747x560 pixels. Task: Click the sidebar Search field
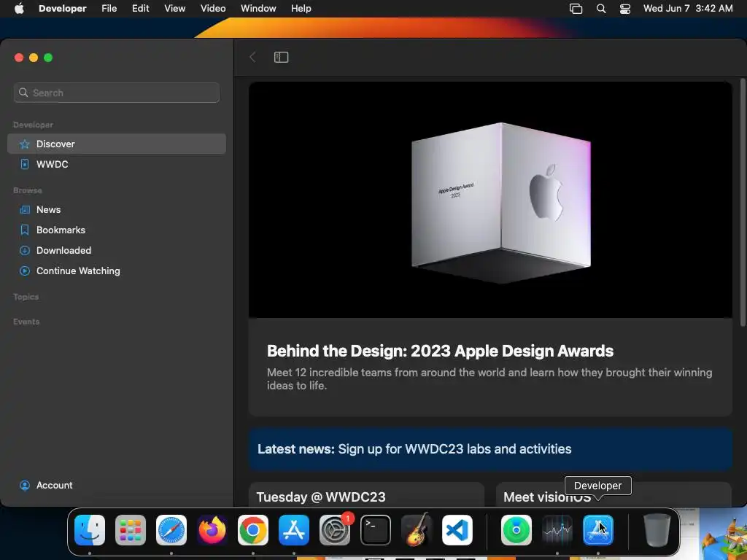coord(117,93)
